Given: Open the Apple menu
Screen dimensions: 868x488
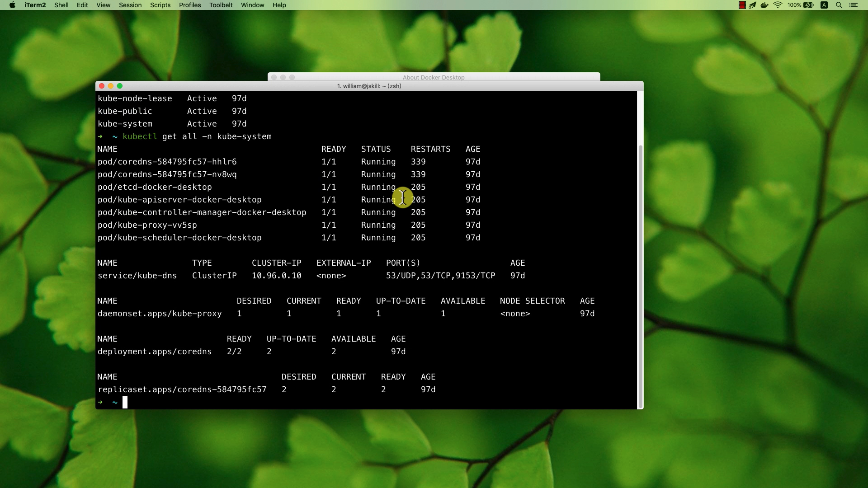Looking at the screenshot, I should click(x=12, y=5).
